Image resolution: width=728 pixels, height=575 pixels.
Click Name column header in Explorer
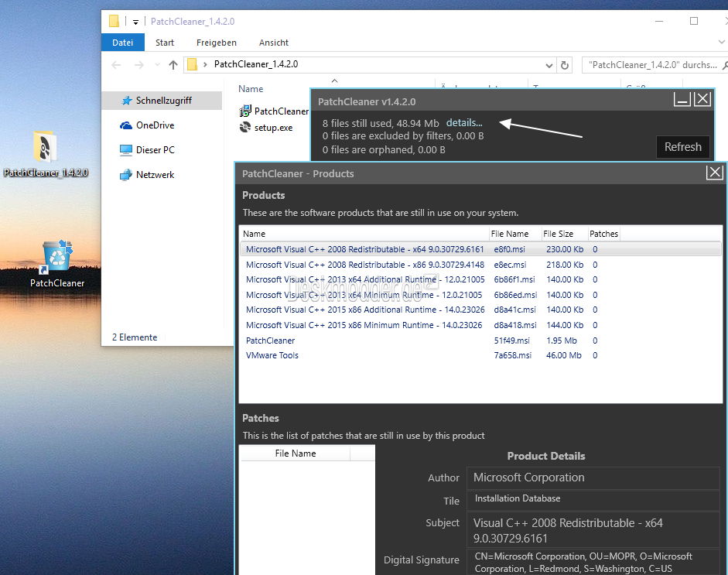point(251,89)
